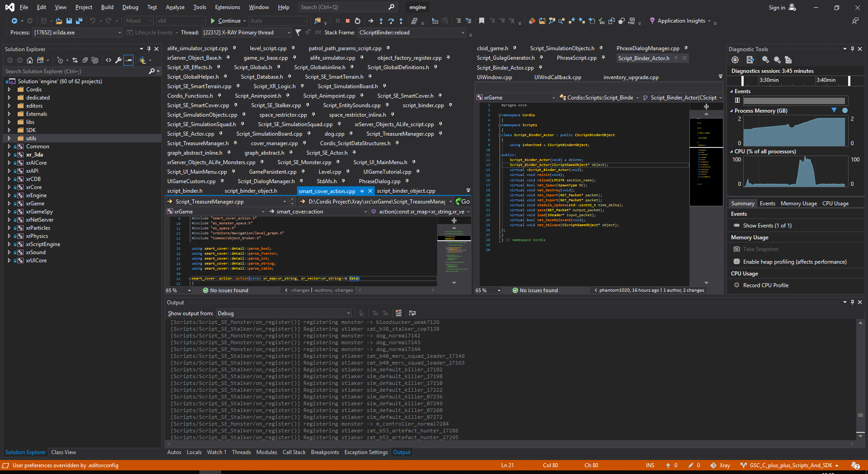The height and width of the screenshot is (474, 868).
Task: Open the Xray repository in status bar
Action: click(720, 465)
